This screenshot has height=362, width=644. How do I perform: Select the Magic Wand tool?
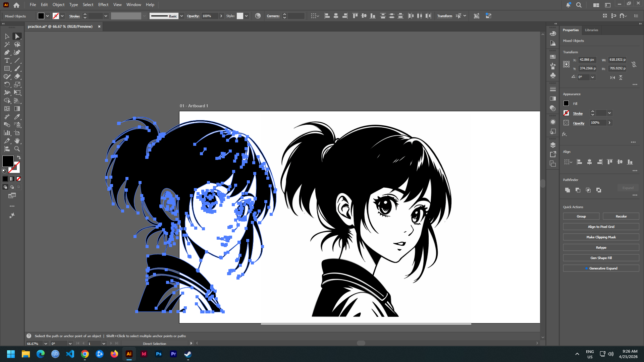7,45
